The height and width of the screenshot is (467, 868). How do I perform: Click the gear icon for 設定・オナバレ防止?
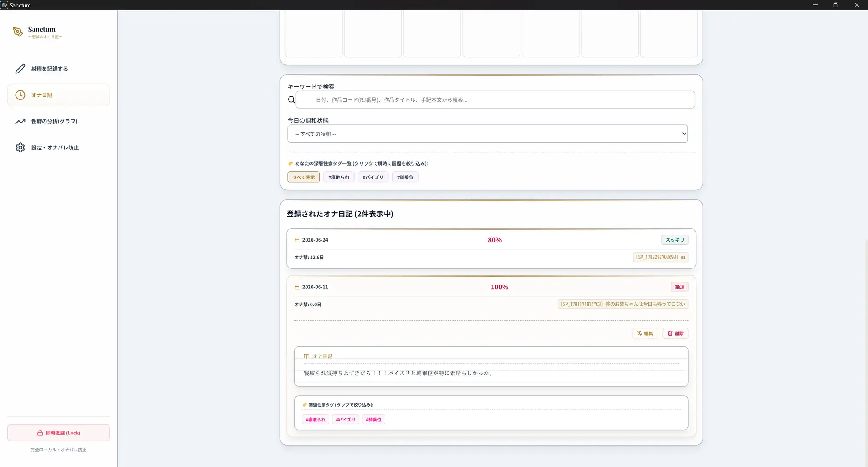pos(20,147)
